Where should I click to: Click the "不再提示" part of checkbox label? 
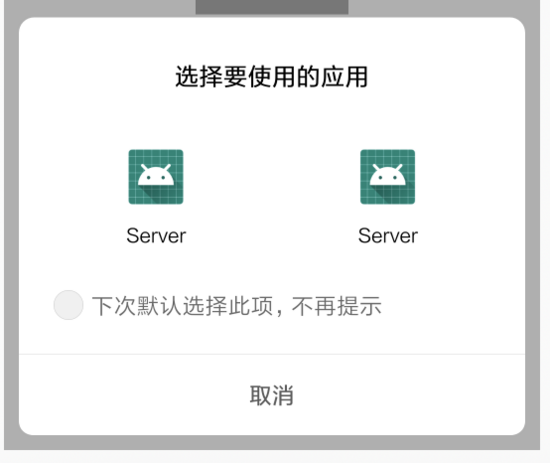click(x=337, y=306)
